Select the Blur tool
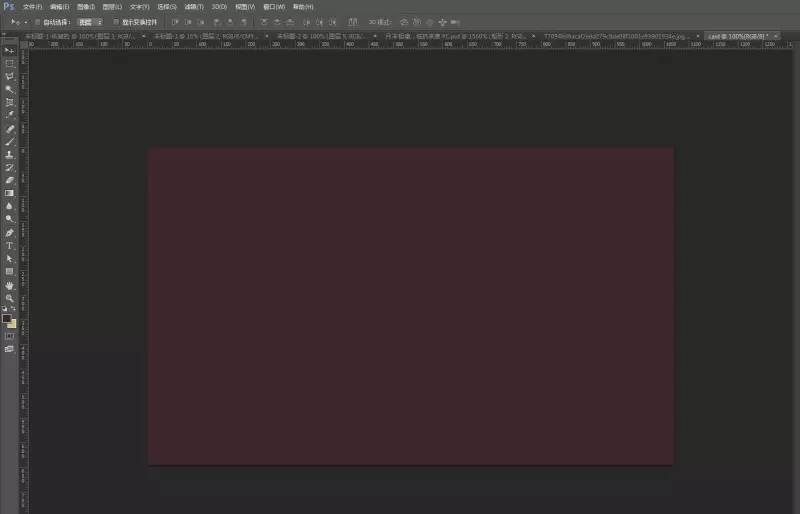This screenshot has height=514, width=800. click(x=9, y=206)
